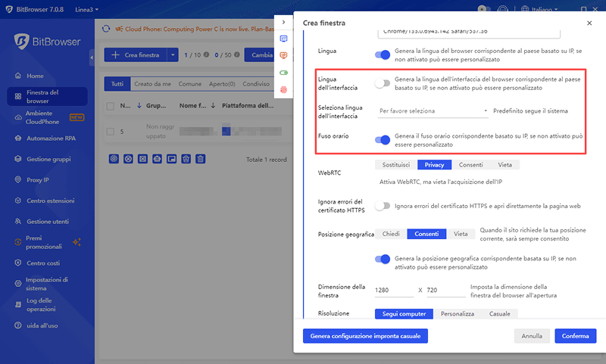606x364 pixels.
Task: Enable Ignora errori del certificato HTTPS switch
Action: tap(383, 206)
